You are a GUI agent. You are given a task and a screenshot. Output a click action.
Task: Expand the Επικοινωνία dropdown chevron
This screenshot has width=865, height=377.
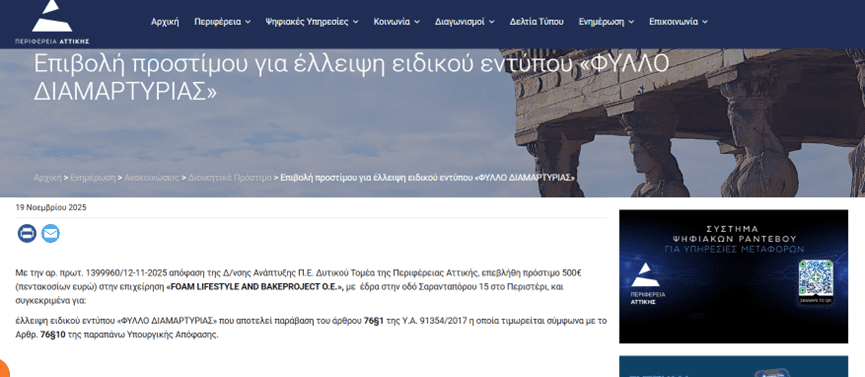705,22
